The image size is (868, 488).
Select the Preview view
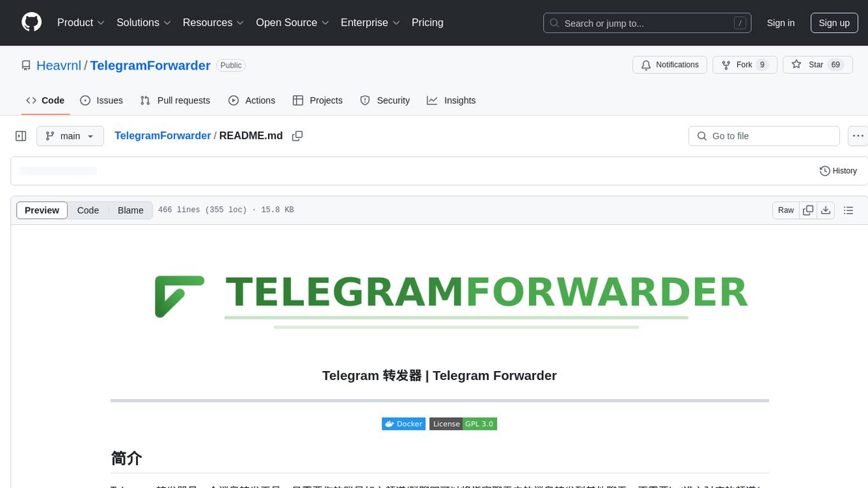pos(42,210)
